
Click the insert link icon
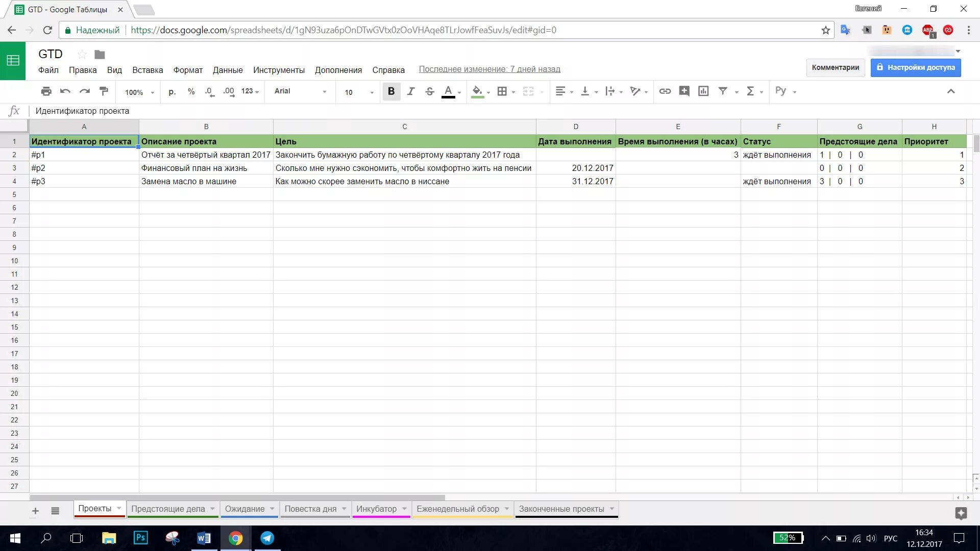coord(665,91)
